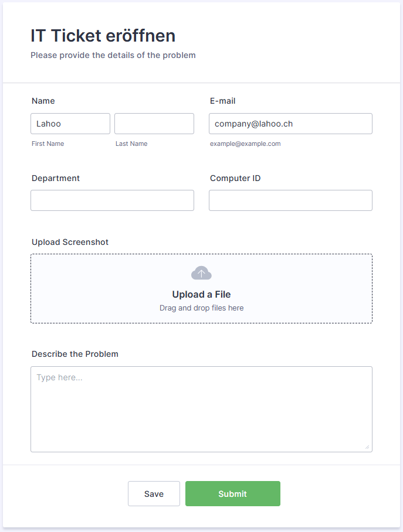This screenshot has width=403, height=532.
Task: Focus the First Name field containing Lahoo
Action: click(70, 124)
